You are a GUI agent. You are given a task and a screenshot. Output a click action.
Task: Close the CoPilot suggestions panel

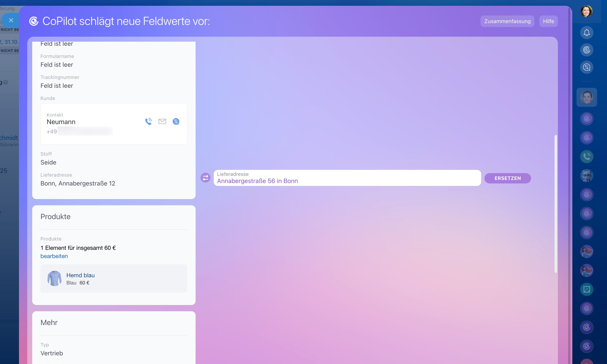point(11,20)
